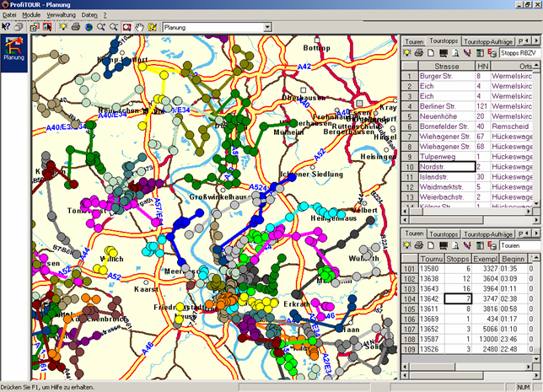Click the light bulb icon in main toolbar
Image resolution: width=543 pixels, height=392 pixels.
pos(62,27)
